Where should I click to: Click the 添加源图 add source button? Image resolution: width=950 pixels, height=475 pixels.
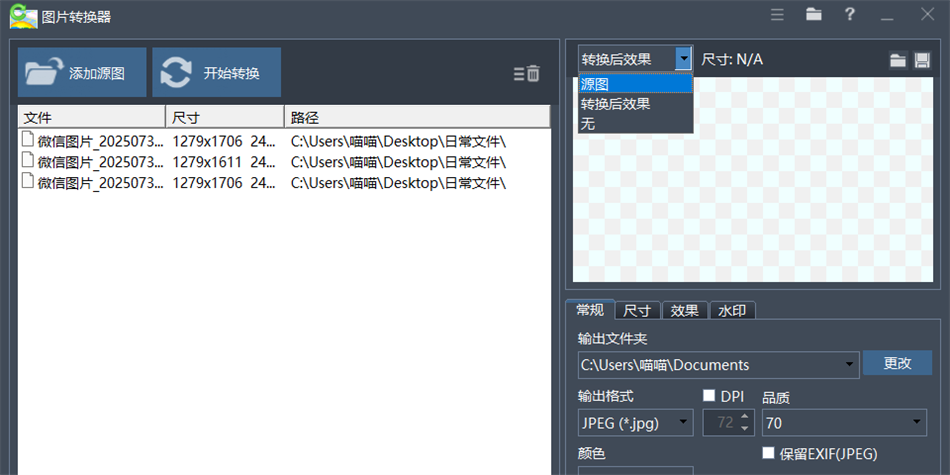click(x=82, y=73)
